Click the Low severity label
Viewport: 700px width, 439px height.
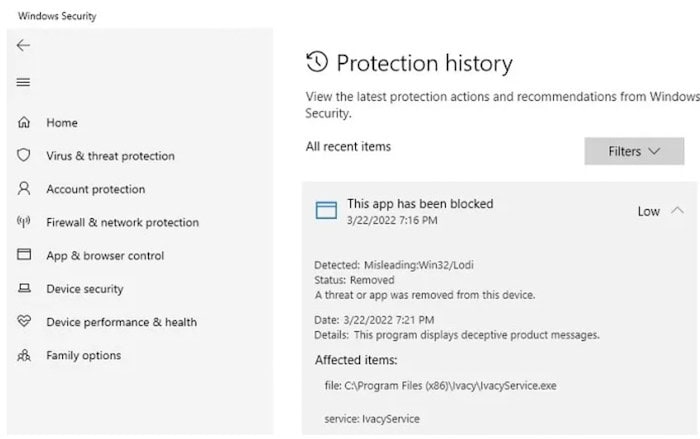tap(649, 211)
